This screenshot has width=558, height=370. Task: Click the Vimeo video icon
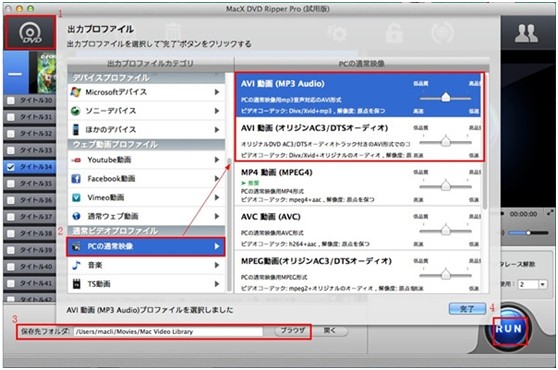(x=76, y=197)
